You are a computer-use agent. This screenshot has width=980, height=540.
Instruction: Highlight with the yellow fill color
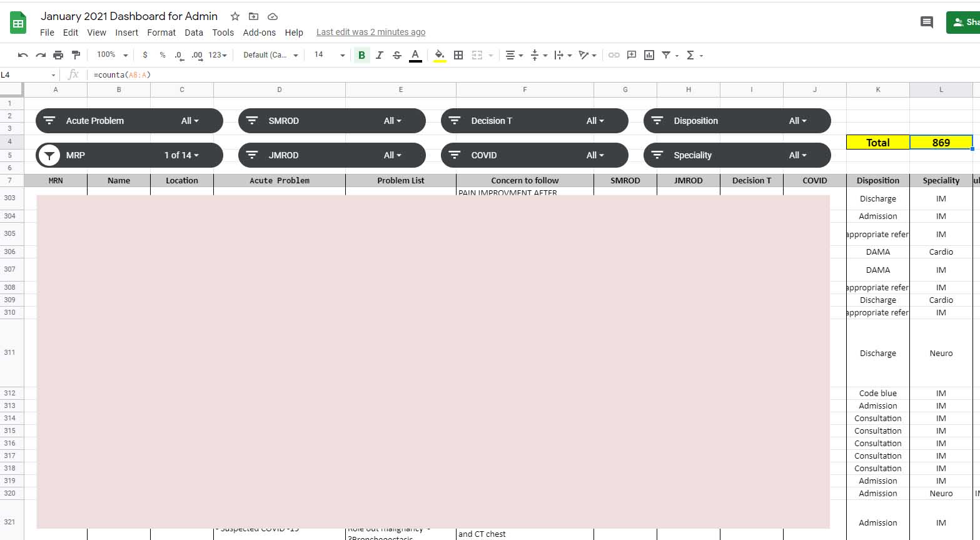[x=438, y=55]
